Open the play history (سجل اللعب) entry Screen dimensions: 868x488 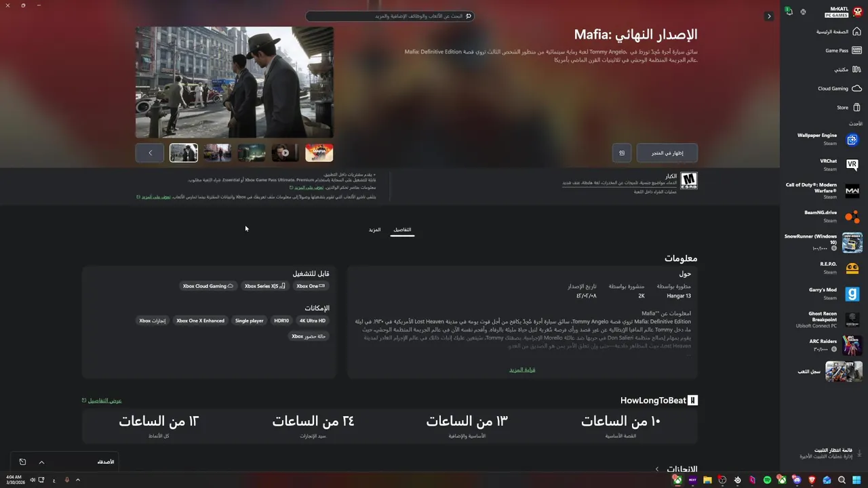tap(830, 371)
